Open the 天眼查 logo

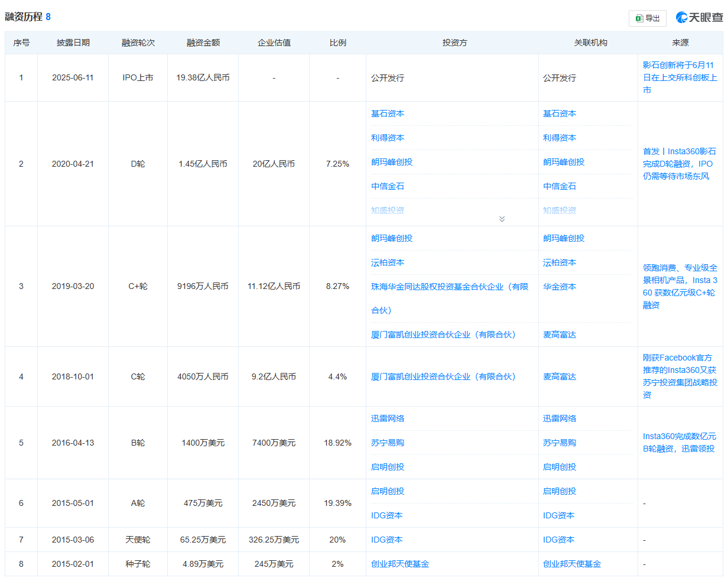tap(700, 18)
